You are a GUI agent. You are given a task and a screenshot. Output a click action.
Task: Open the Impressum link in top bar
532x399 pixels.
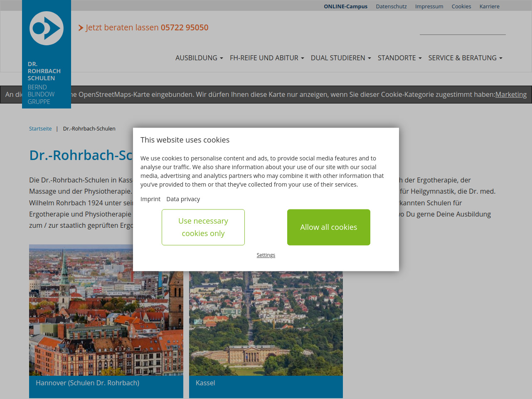(x=429, y=6)
